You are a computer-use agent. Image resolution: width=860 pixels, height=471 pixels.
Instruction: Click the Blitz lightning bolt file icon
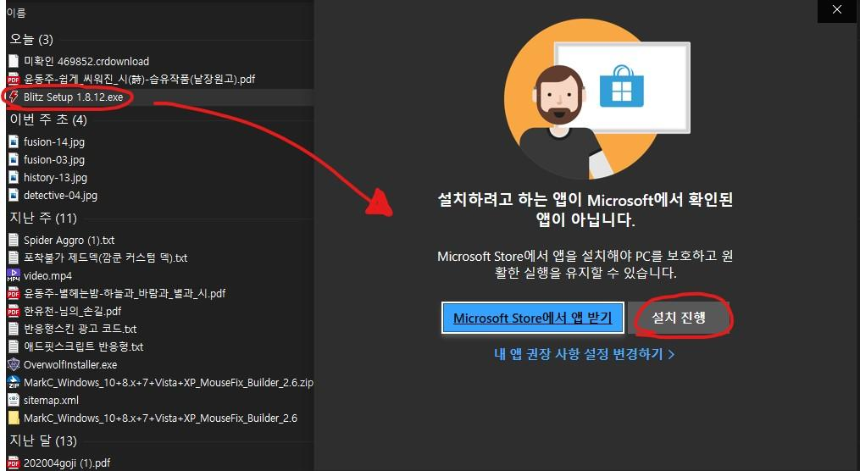click(13, 97)
